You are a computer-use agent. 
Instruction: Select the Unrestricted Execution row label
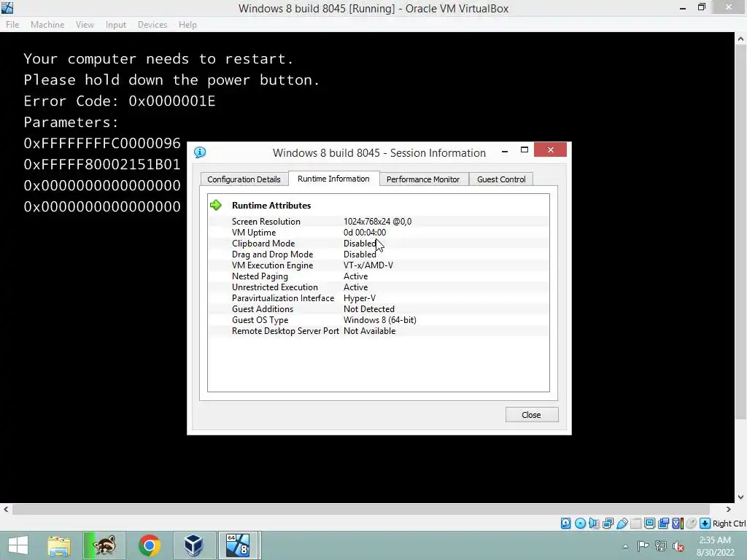click(274, 287)
